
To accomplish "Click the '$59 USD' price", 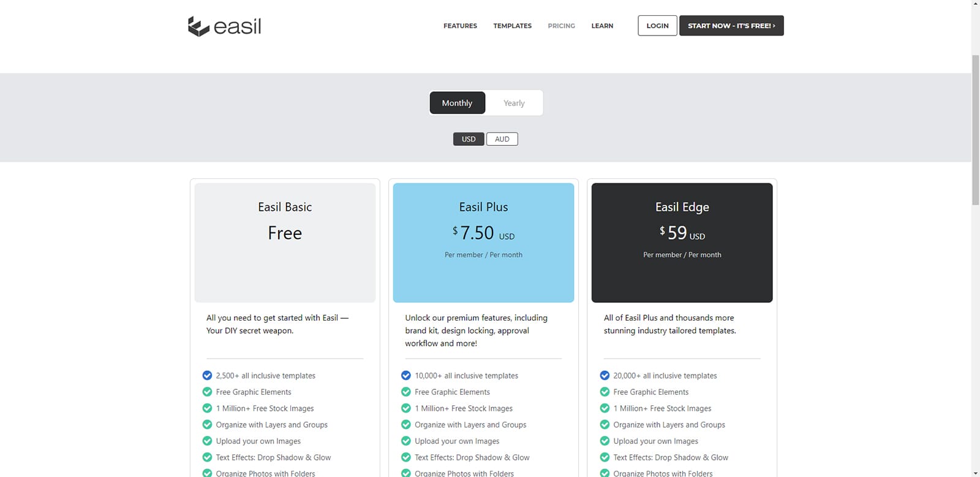I will [682, 233].
